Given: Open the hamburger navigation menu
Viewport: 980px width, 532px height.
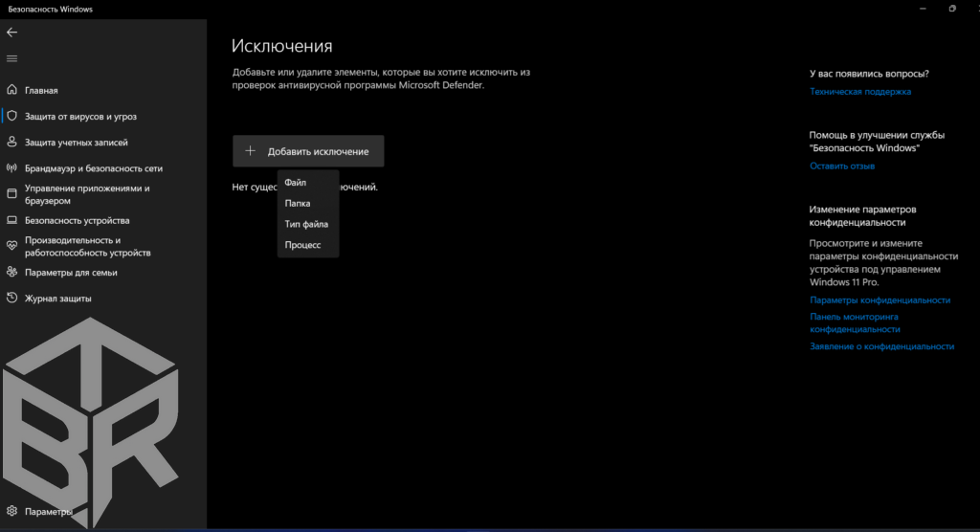Looking at the screenshot, I should [11, 58].
